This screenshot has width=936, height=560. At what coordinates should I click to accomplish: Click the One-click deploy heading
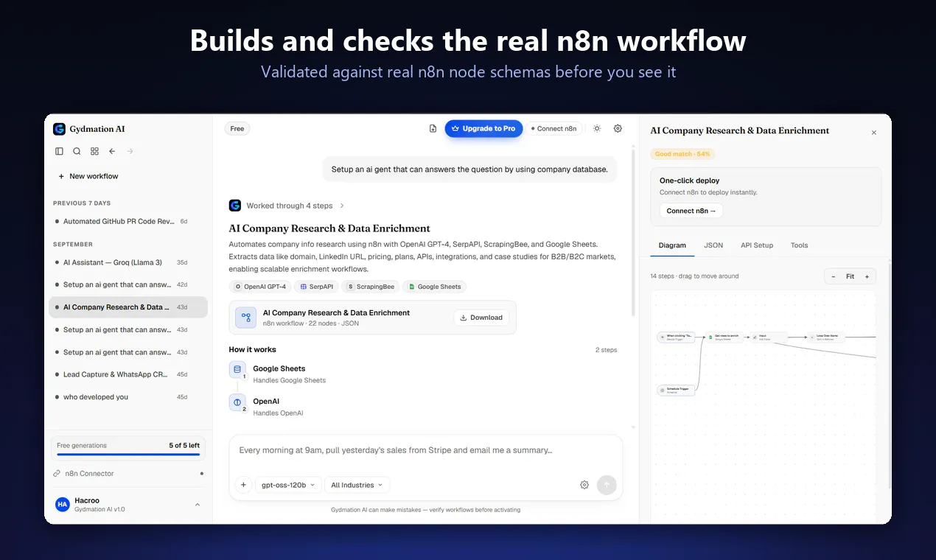(689, 181)
